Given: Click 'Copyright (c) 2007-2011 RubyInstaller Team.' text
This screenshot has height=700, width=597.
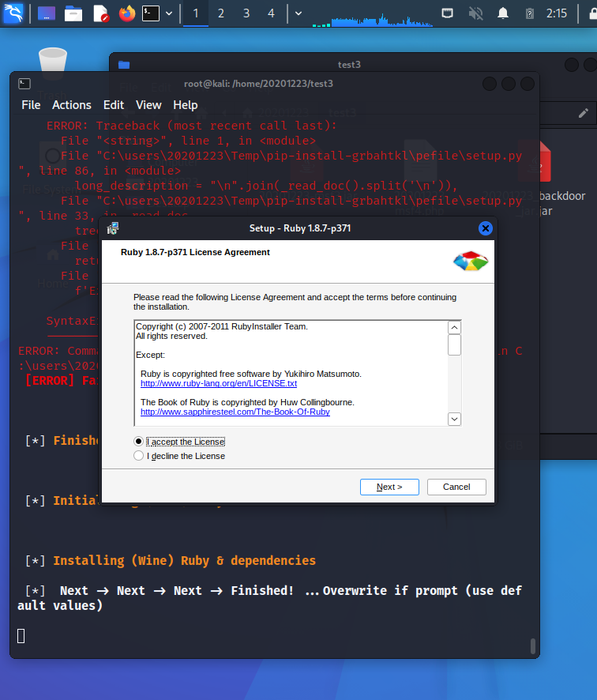Looking at the screenshot, I should pyautogui.click(x=222, y=326).
